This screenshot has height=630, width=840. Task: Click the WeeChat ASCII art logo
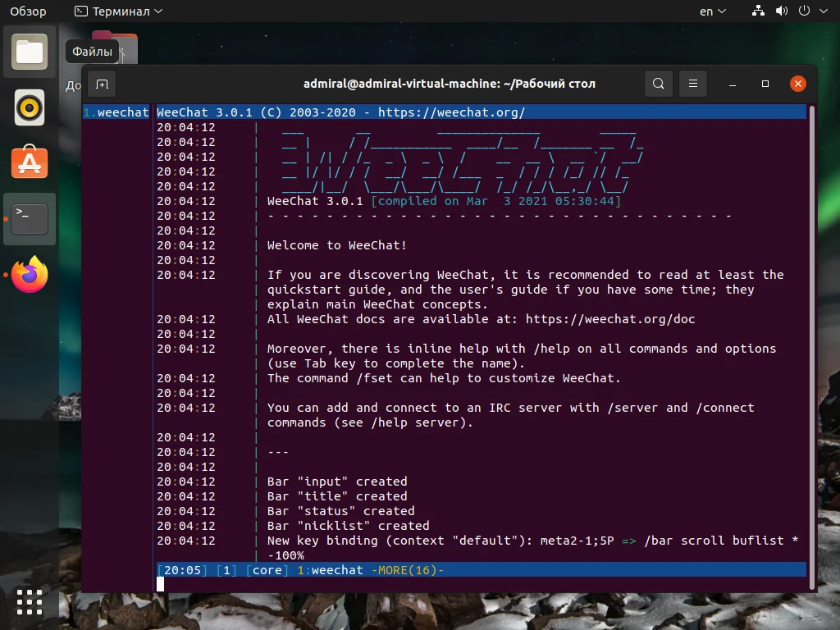462,160
